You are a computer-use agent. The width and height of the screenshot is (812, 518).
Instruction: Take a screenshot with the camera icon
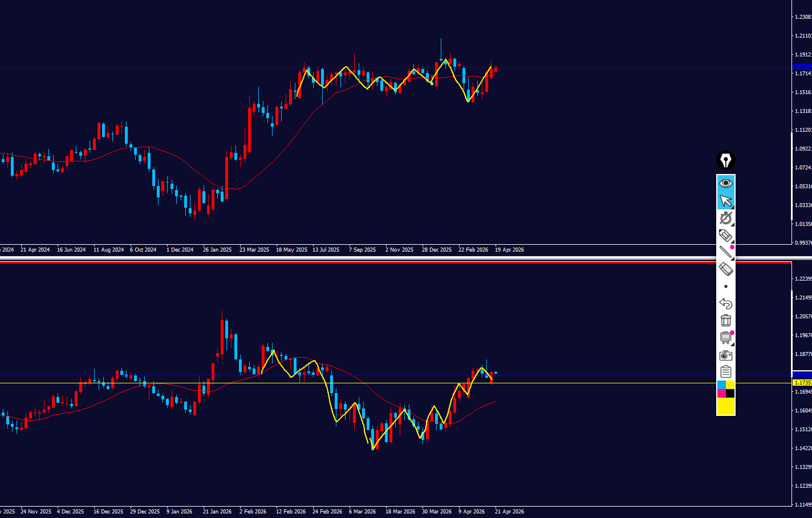tap(725, 355)
